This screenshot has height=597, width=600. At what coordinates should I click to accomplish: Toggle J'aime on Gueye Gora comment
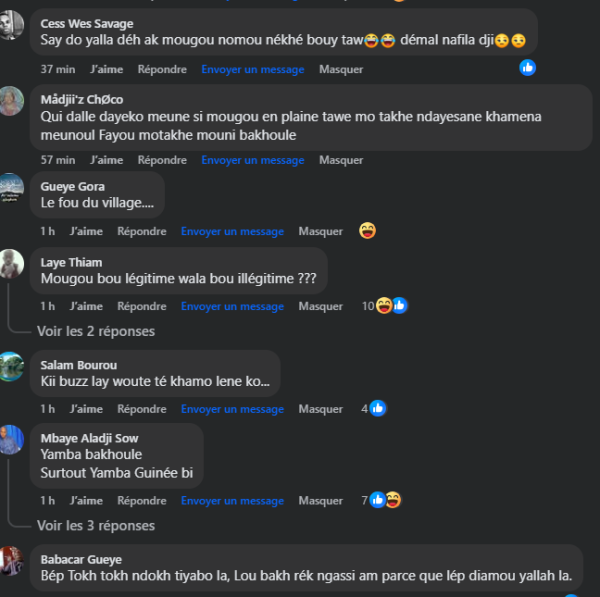click(86, 231)
